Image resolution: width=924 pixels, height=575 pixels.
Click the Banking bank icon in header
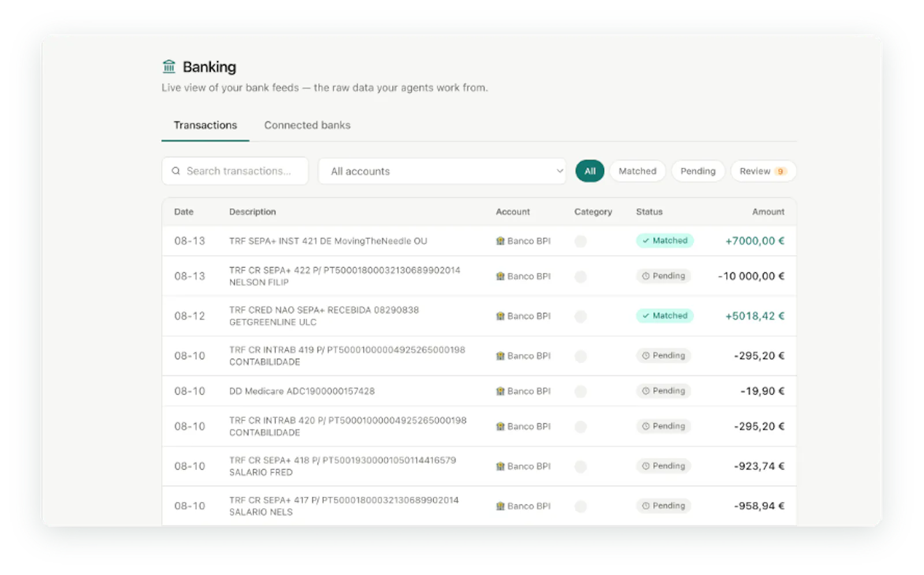[x=169, y=66]
